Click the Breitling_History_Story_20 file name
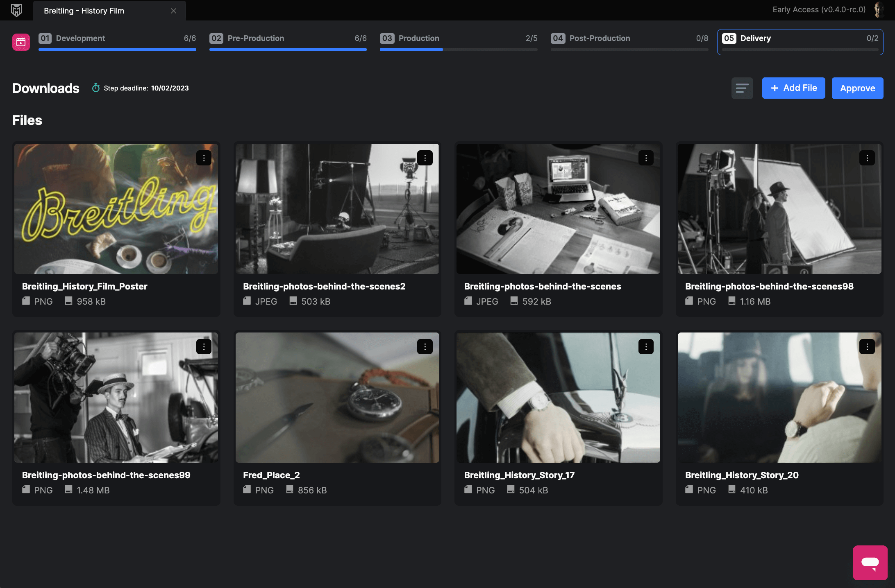 (x=742, y=475)
